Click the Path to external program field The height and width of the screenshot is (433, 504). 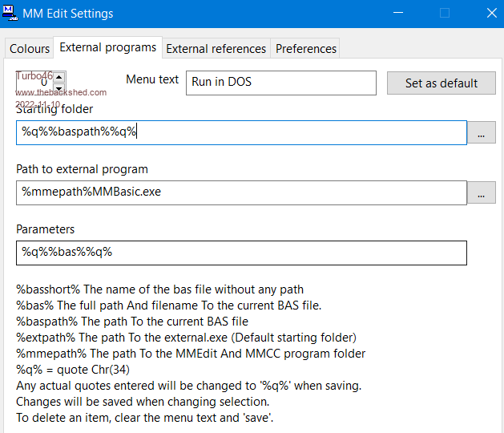tap(240, 192)
